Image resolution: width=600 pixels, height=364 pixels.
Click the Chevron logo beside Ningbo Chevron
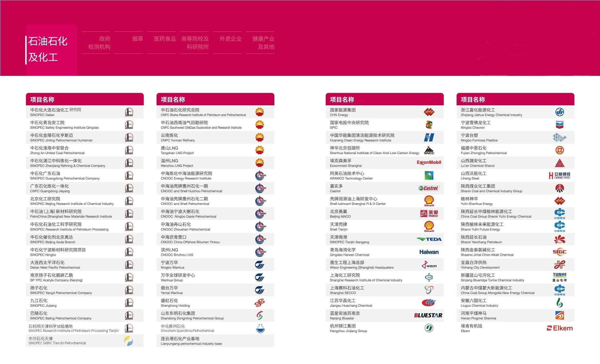[x=560, y=125]
